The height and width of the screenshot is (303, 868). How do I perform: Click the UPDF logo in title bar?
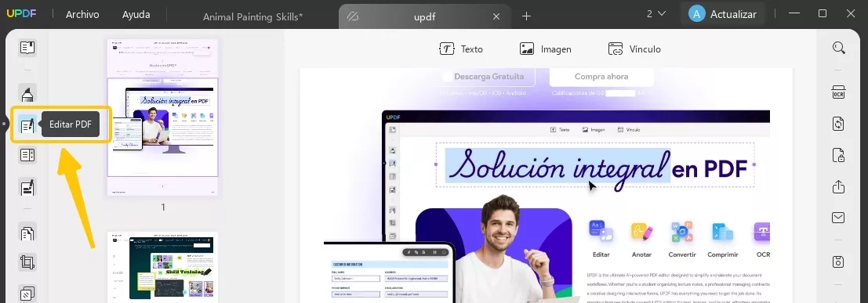[x=22, y=14]
